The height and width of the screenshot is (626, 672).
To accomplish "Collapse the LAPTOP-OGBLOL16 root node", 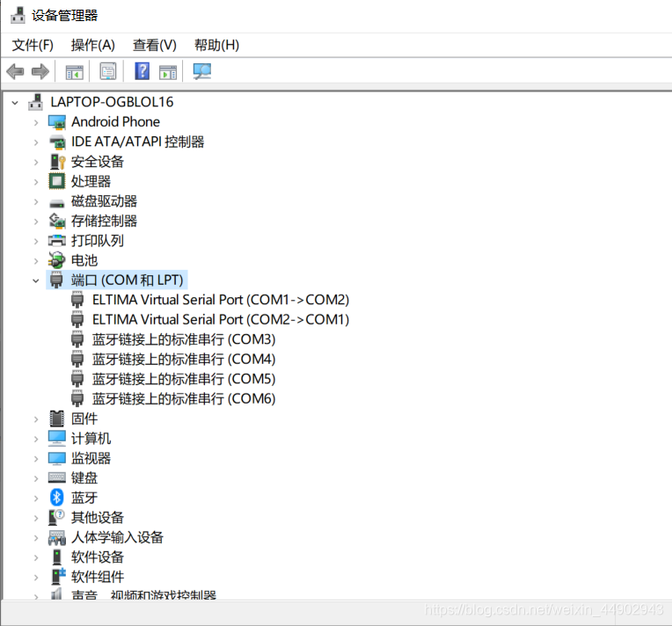I will (15, 103).
